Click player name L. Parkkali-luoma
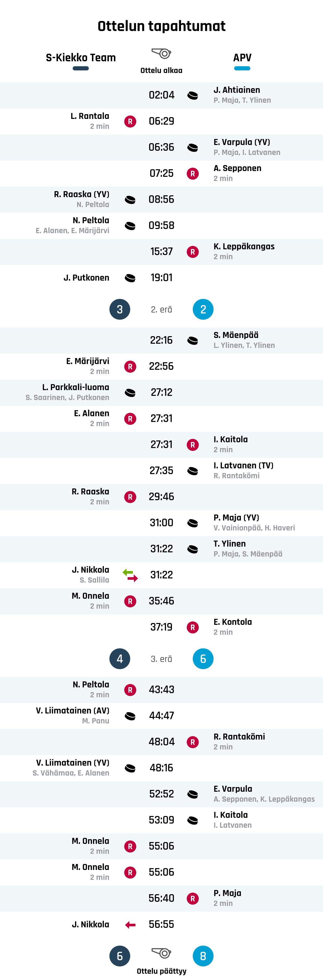The height and width of the screenshot is (980, 323). pyautogui.click(x=76, y=387)
